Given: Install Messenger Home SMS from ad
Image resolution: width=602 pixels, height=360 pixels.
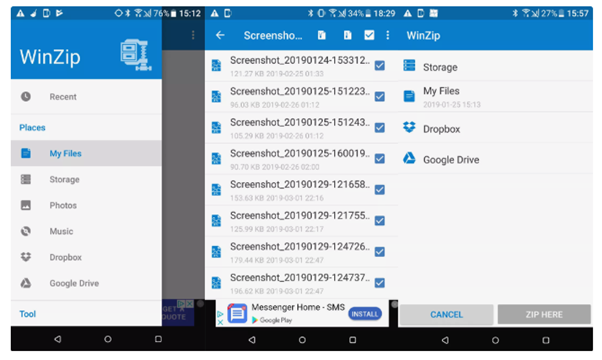Looking at the screenshot, I should tap(365, 314).
